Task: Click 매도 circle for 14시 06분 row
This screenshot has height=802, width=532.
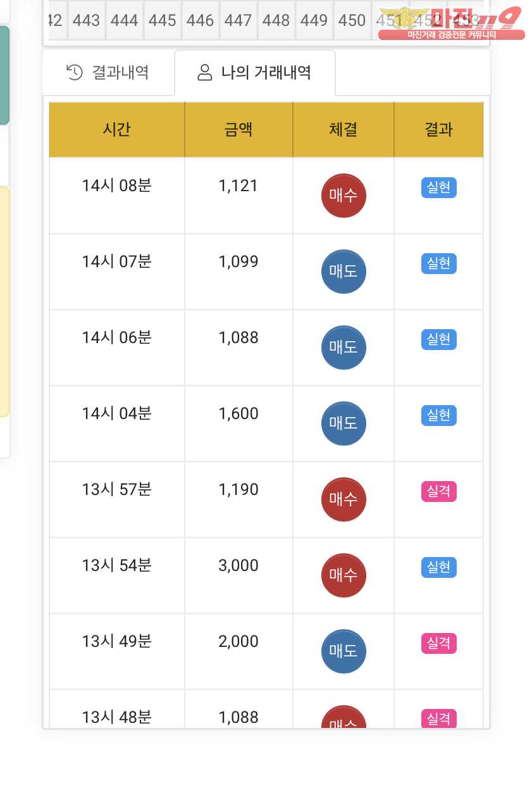Action: [343, 348]
